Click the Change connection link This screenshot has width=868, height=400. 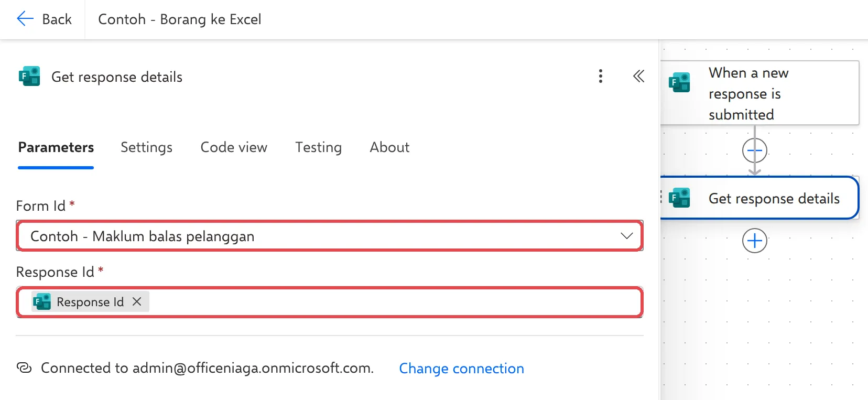point(461,368)
